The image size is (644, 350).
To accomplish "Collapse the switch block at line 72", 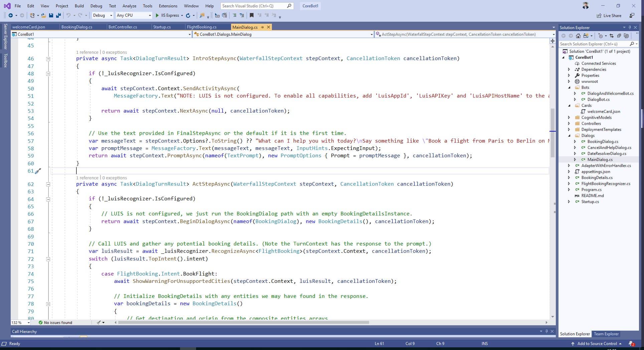I will tap(48, 259).
